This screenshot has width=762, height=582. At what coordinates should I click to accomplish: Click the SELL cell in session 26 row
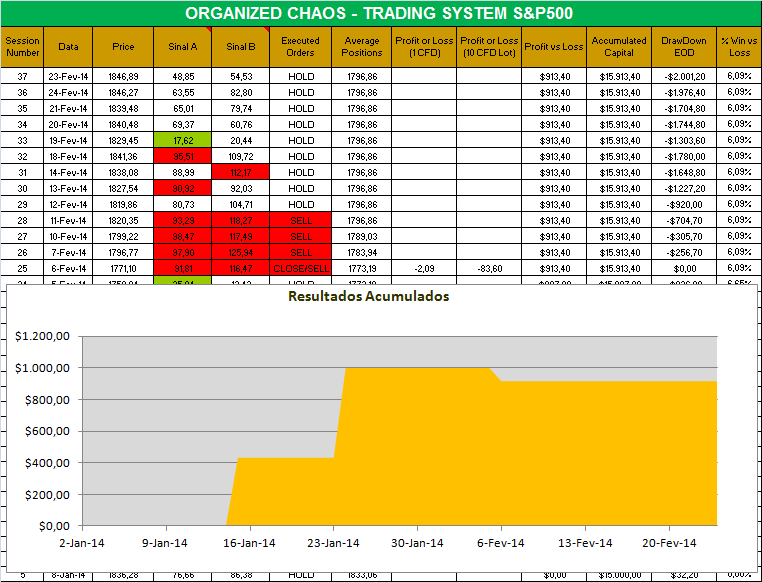tap(300, 253)
